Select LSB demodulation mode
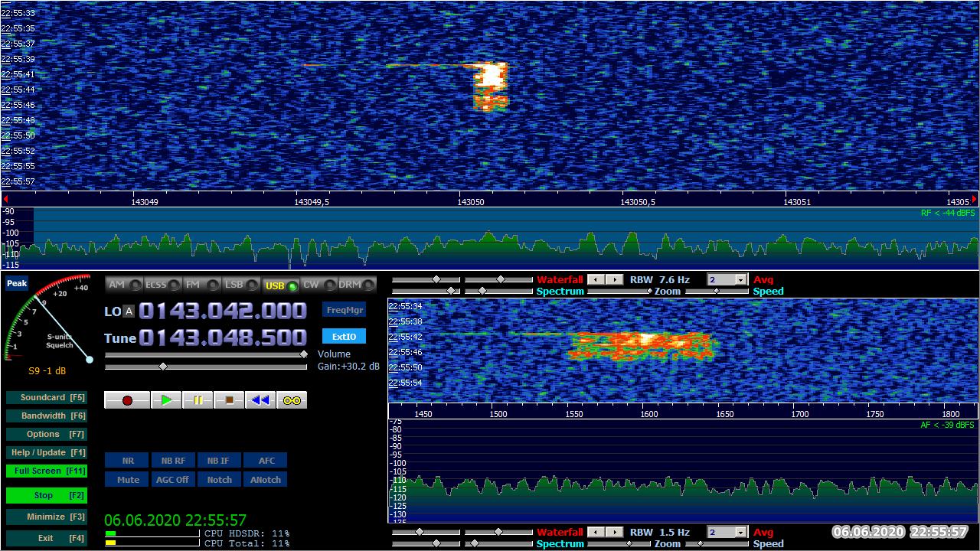This screenshot has height=551, width=980. (241, 285)
